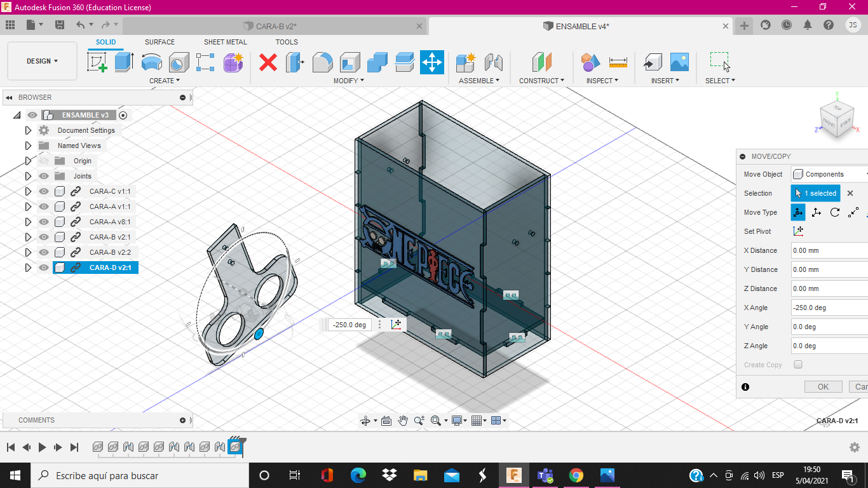Screen dimensions: 868x488
Task: Select the Press Pull tool
Action: pos(295,62)
